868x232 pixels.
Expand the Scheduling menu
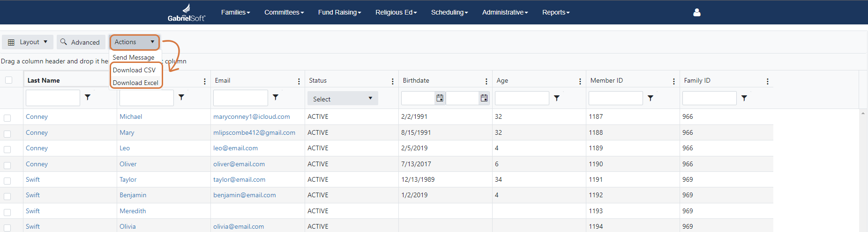pyautogui.click(x=449, y=12)
